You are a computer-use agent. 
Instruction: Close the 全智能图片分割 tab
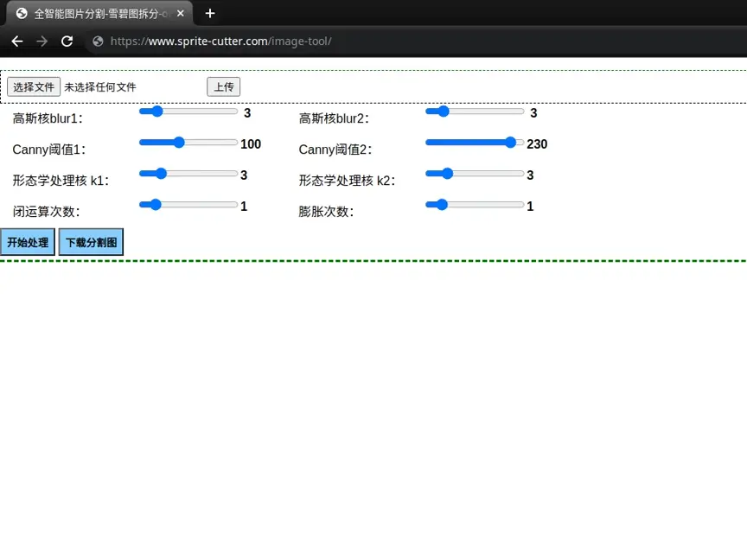point(181,14)
